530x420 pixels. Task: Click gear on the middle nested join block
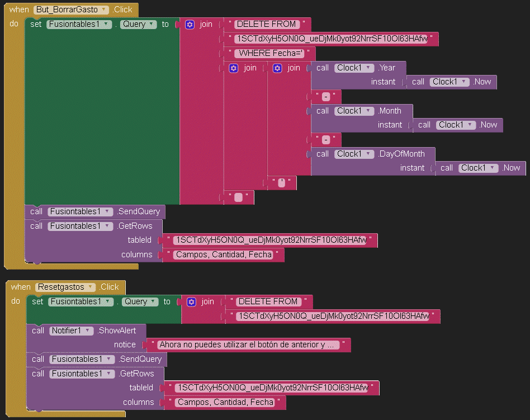coord(234,68)
